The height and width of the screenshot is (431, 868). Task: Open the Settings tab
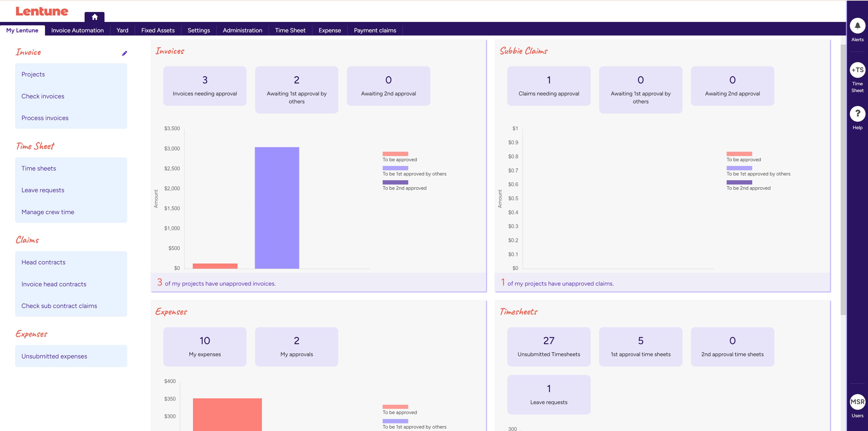[x=199, y=30]
